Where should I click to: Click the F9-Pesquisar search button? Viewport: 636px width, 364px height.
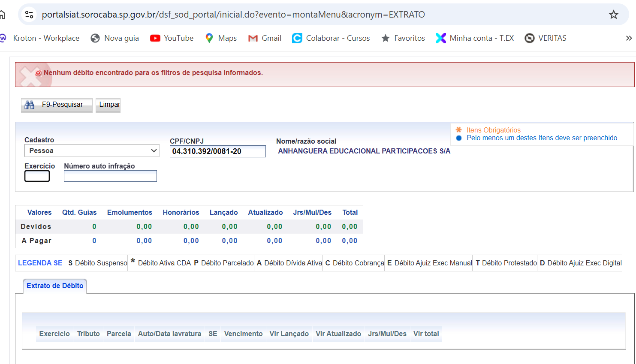(x=57, y=105)
